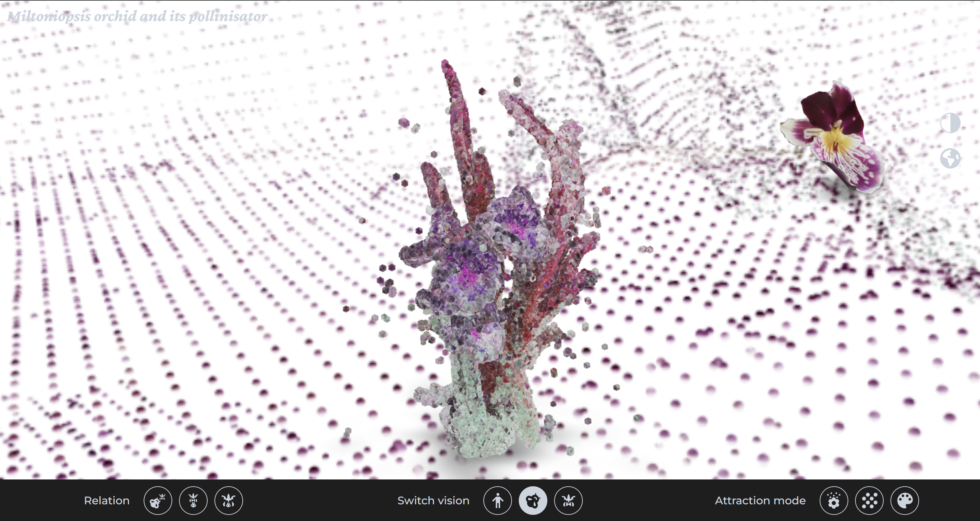Enable dotted pattern Attraction mode

[x=869, y=501]
